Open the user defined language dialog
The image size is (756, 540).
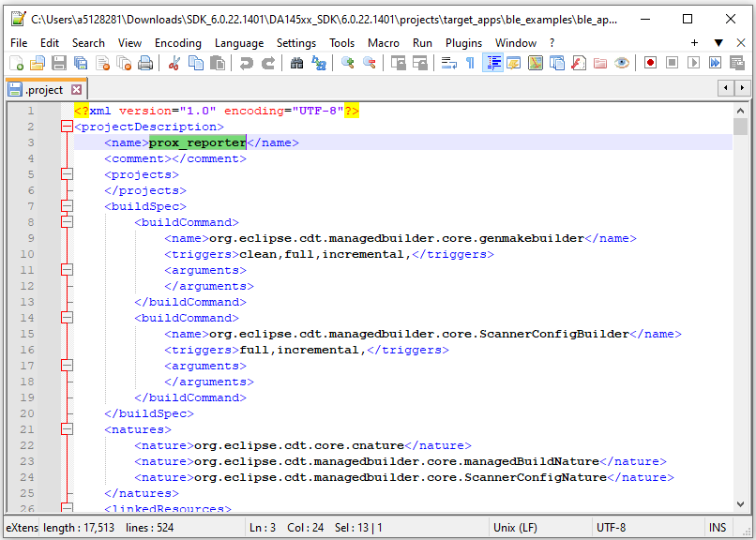tap(514, 63)
